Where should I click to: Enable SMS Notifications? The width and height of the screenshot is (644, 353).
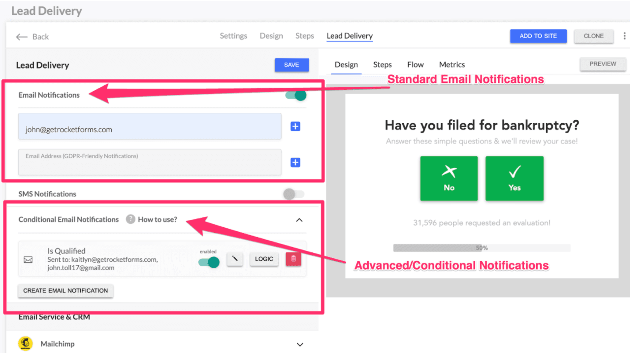pos(293,194)
